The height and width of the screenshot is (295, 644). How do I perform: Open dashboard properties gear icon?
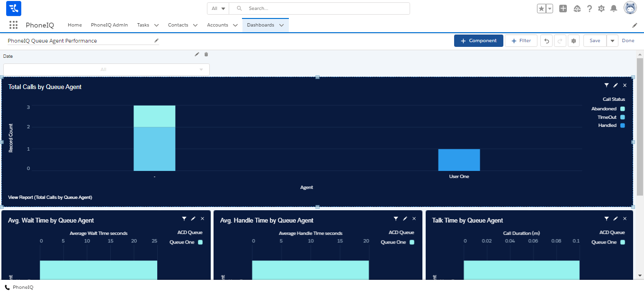click(573, 41)
